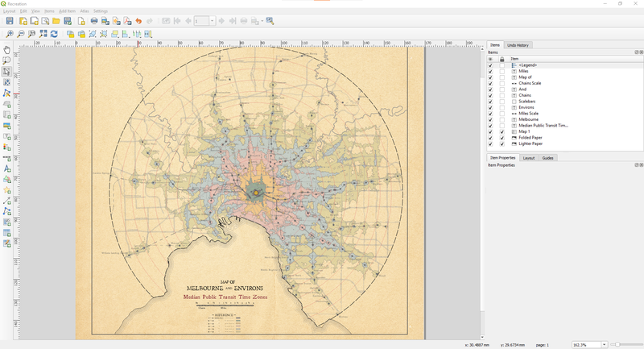This screenshot has width=644, height=349.
Task: Ungroup the selected items
Action: tap(104, 34)
